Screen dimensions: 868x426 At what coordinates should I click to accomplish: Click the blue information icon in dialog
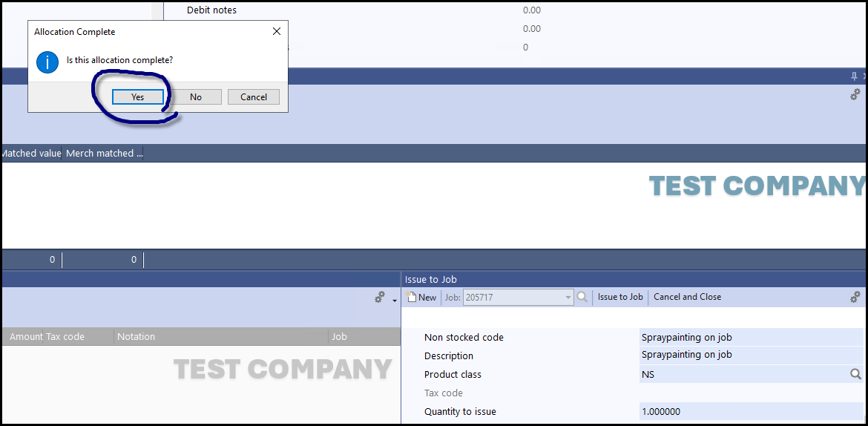pos(47,62)
